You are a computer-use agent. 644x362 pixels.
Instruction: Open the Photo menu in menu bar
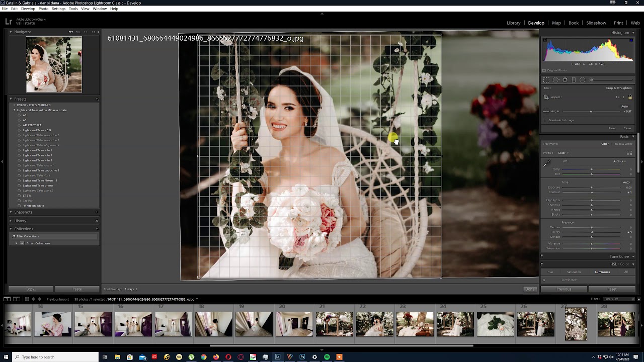pyautogui.click(x=44, y=9)
